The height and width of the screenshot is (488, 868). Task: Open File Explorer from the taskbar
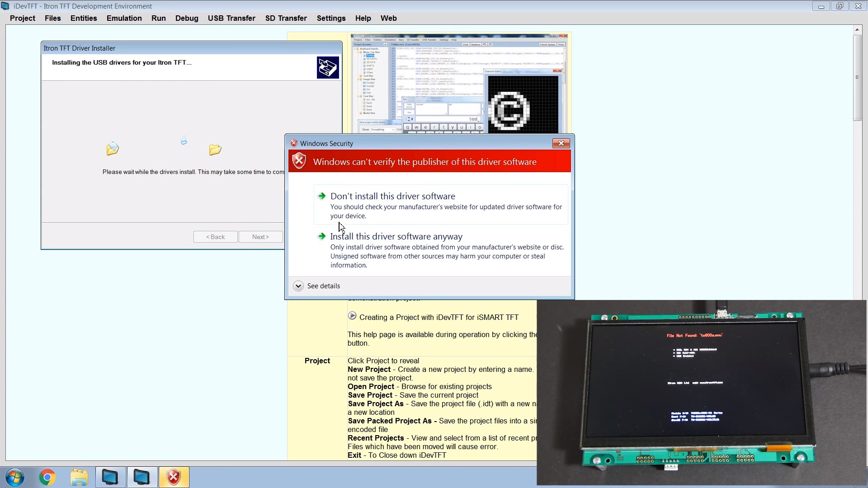(x=79, y=477)
